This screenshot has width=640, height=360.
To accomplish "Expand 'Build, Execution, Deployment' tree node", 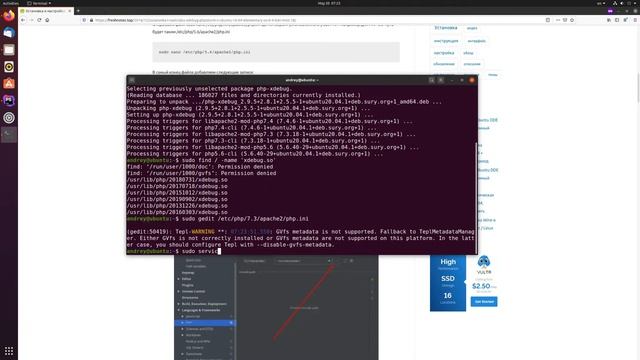I will [x=179, y=304].
